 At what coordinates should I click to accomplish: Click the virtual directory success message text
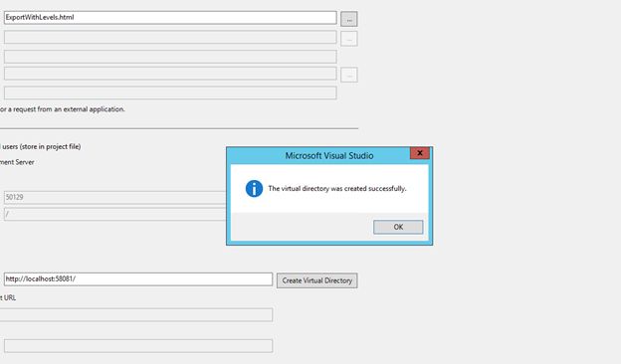pyautogui.click(x=337, y=189)
